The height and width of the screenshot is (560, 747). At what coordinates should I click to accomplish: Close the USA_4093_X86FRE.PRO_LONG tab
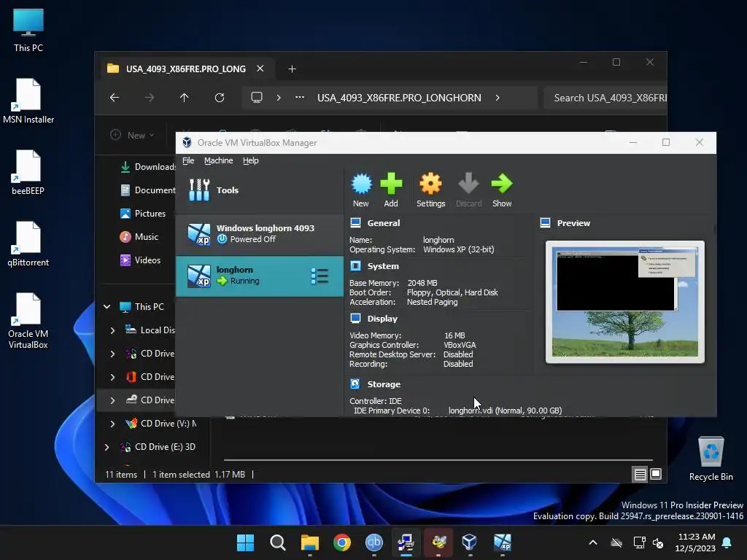(x=260, y=69)
